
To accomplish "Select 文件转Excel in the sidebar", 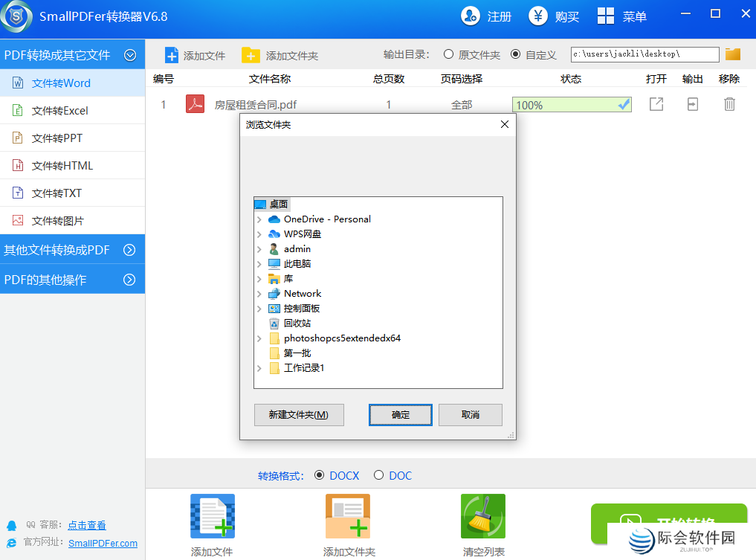I will (59, 111).
